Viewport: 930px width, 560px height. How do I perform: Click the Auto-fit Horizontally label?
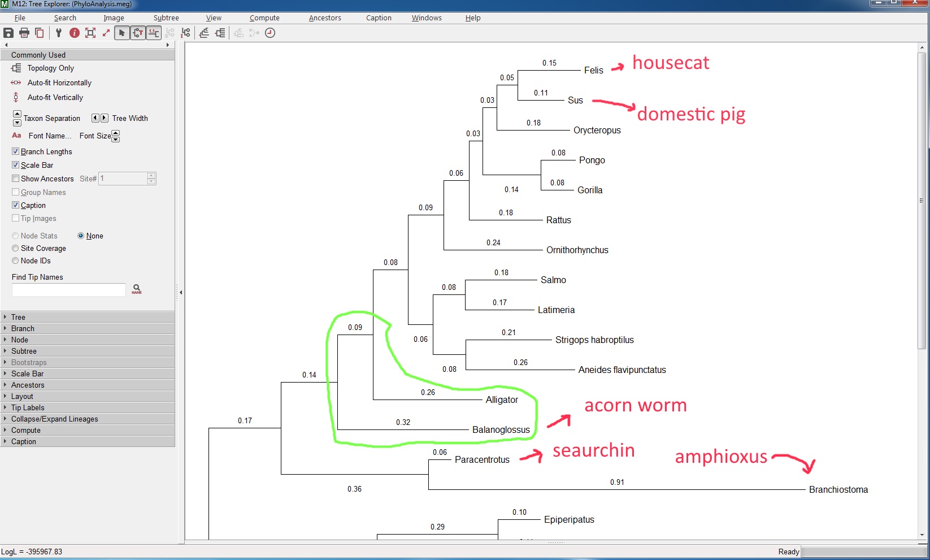click(x=59, y=83)
